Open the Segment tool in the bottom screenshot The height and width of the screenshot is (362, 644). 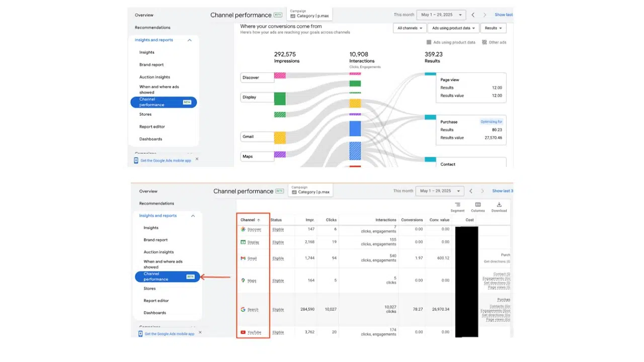(457, 207)
